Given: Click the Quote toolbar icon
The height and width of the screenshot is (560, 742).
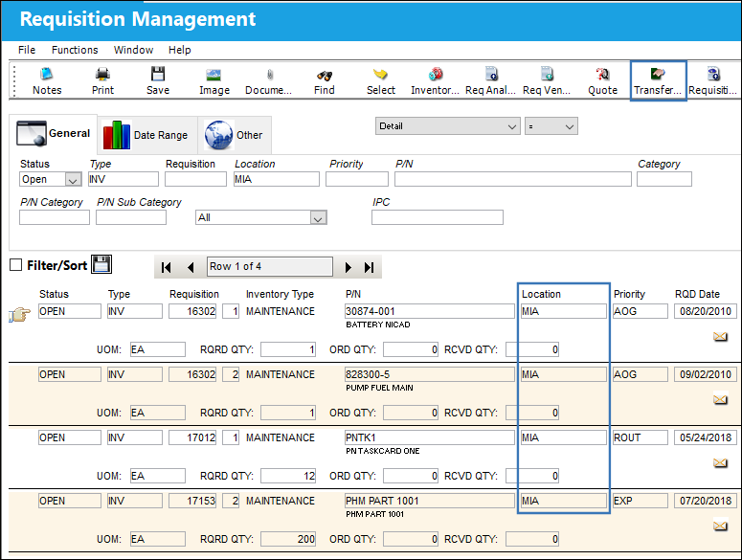Looking at the screenshot, I should click(602, 80).
